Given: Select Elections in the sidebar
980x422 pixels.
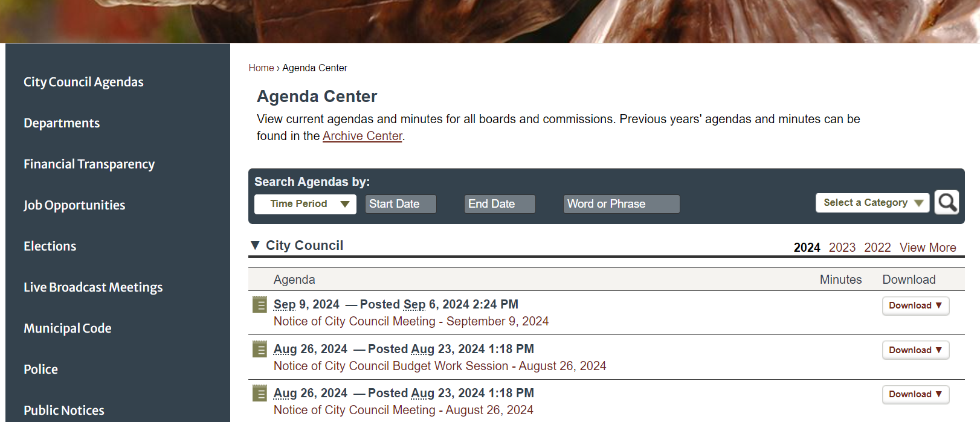Looking at the screenshot, I should tap(50, 246).
